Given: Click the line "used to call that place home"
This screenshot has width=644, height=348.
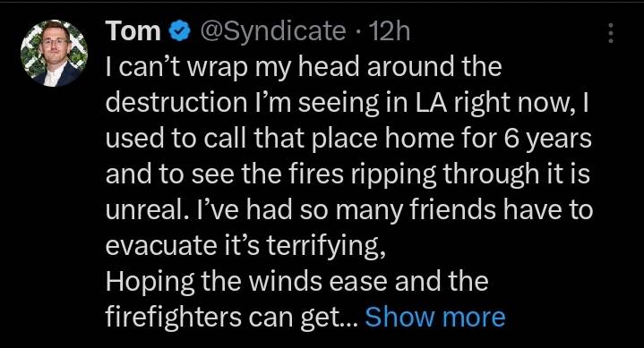Looking at the screenshot, I should [348, 139].
